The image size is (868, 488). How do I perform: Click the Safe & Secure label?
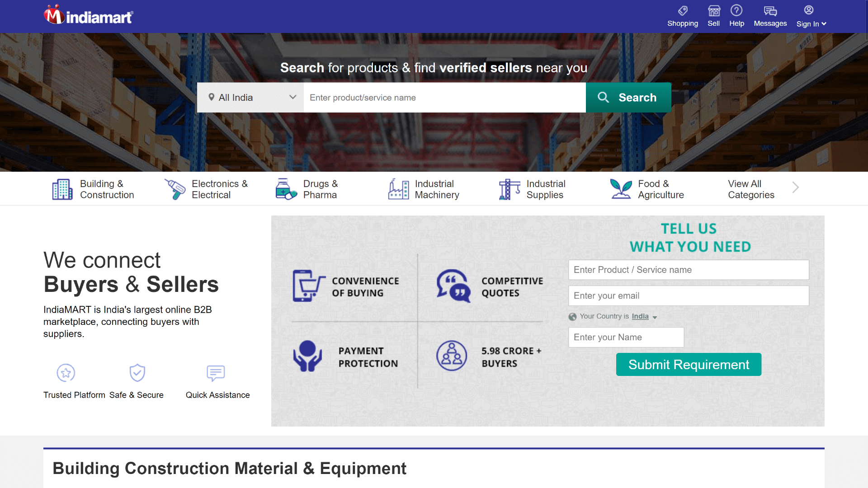(x=137, y=395)
